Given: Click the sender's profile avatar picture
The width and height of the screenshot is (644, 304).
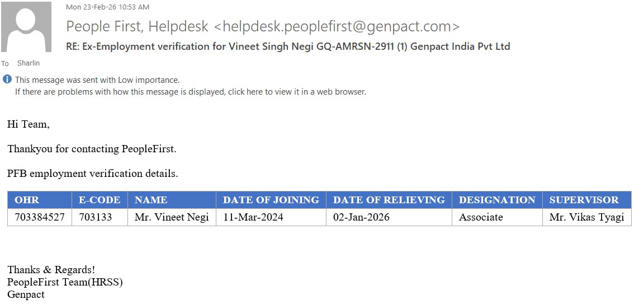Looking at the screenshot, I should click(26, 27).
